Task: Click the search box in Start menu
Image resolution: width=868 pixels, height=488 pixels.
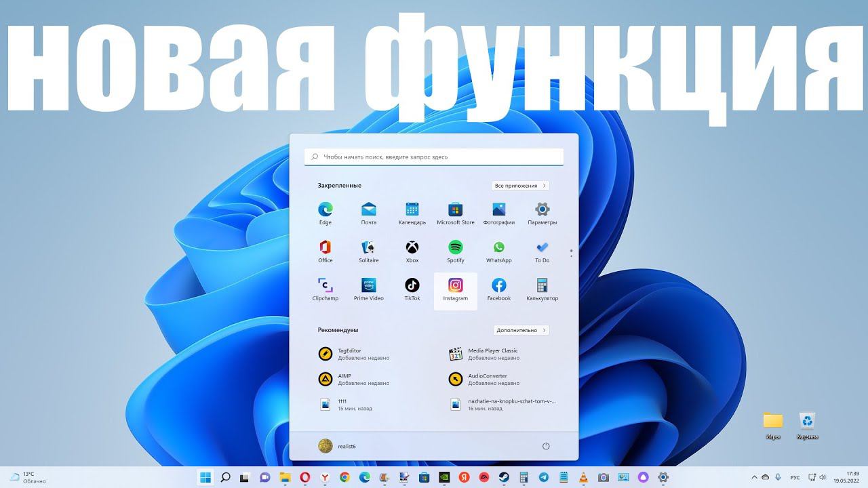Action: pos(434,157)
